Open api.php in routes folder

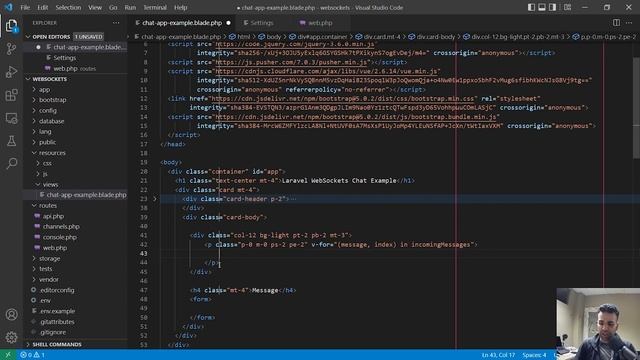pos(53,216)
